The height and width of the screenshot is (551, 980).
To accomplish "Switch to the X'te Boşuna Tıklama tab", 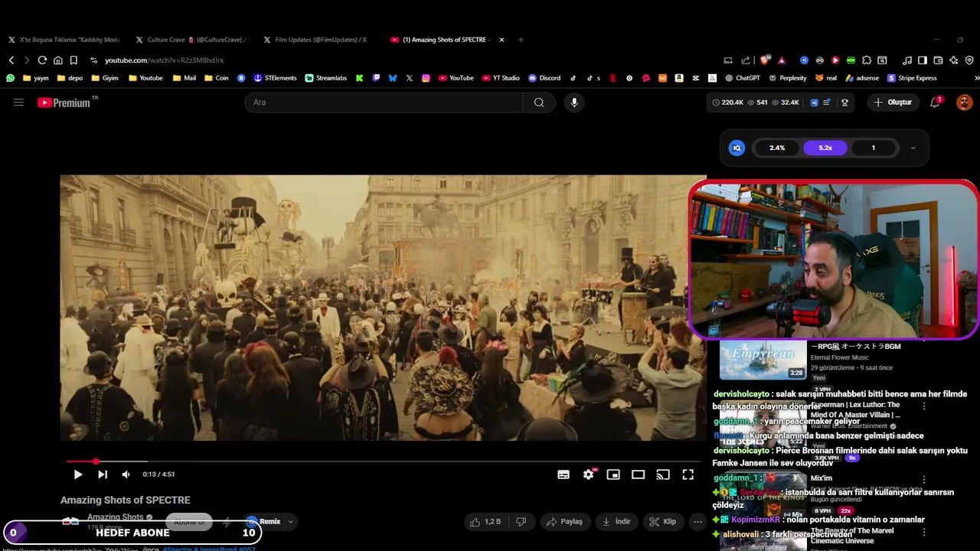I will point(65,40).
